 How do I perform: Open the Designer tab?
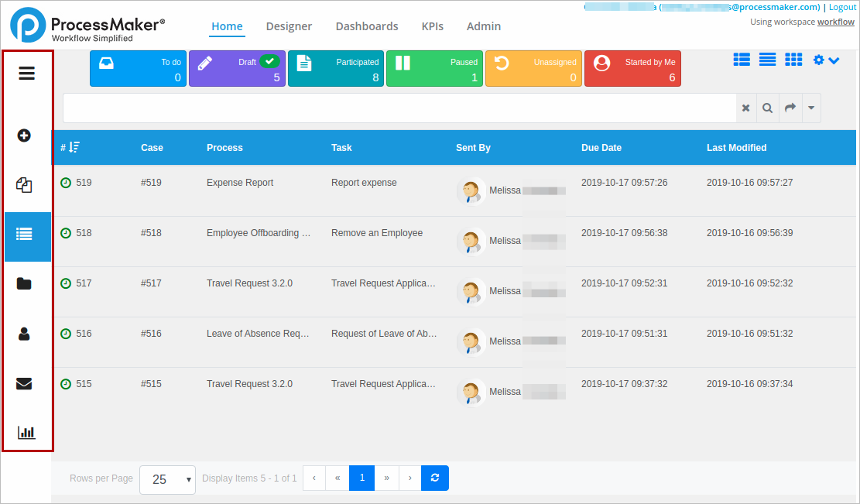click(289, 26)
